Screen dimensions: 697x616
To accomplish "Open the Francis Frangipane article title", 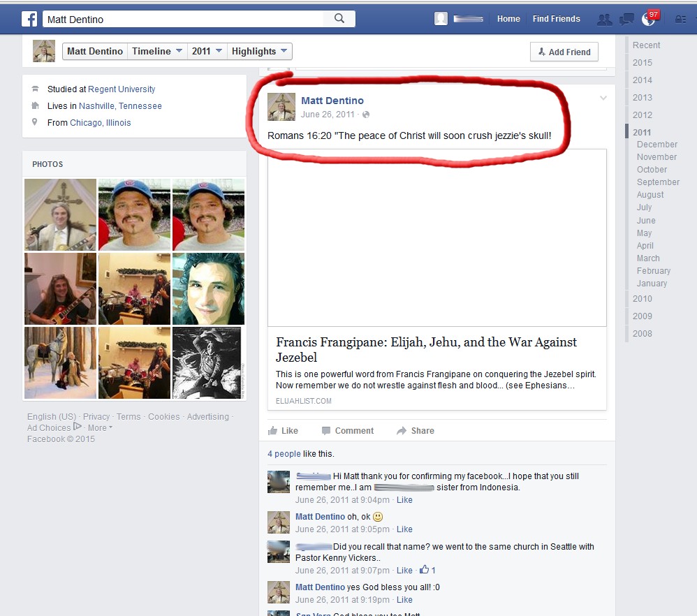I will (426, 349).
